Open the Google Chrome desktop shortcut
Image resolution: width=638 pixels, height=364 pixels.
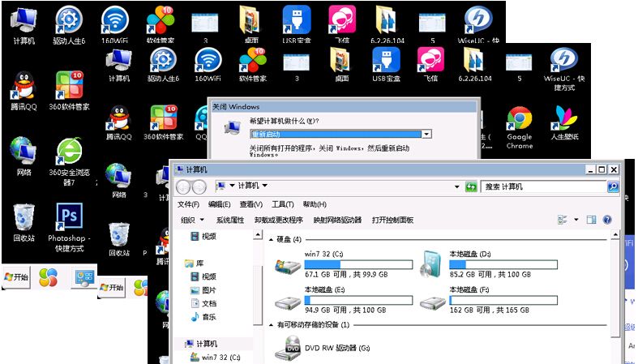(x=520, y=122)
